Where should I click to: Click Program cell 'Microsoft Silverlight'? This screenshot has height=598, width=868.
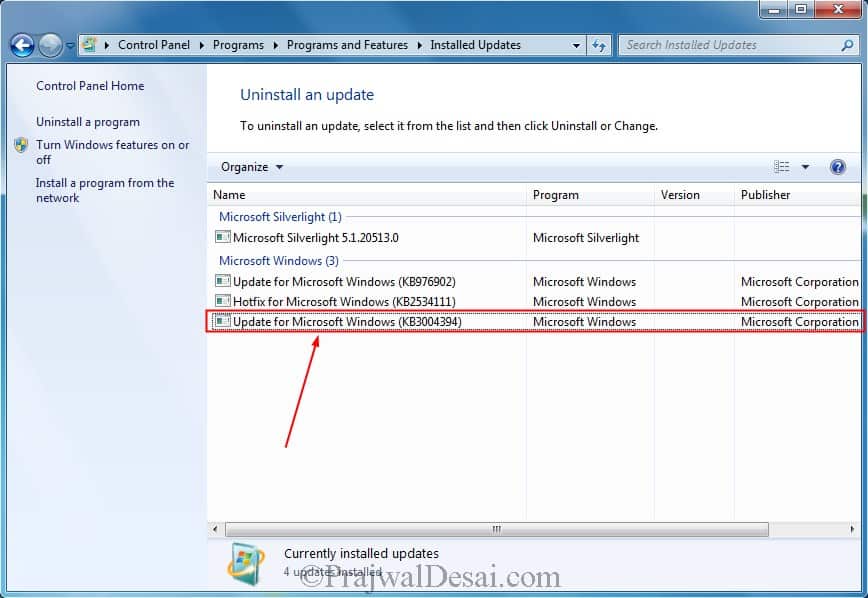pos(586,238)
